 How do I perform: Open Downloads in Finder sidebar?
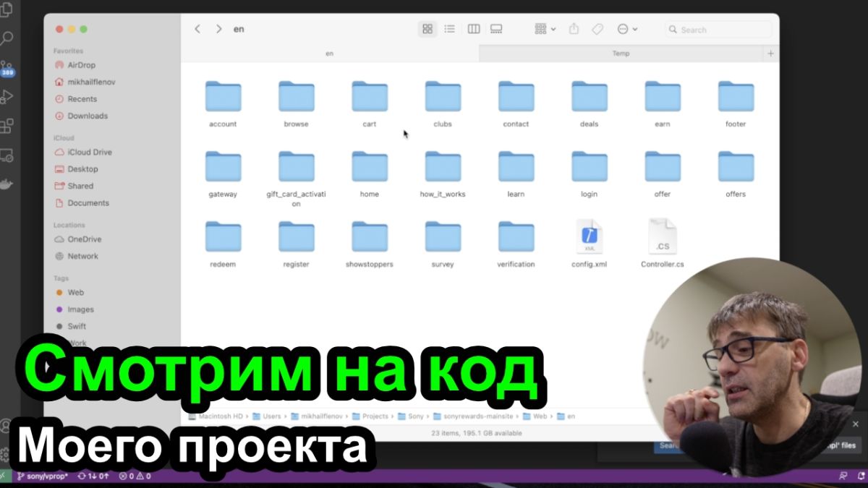pyautogui.click(x=82, y=116)
